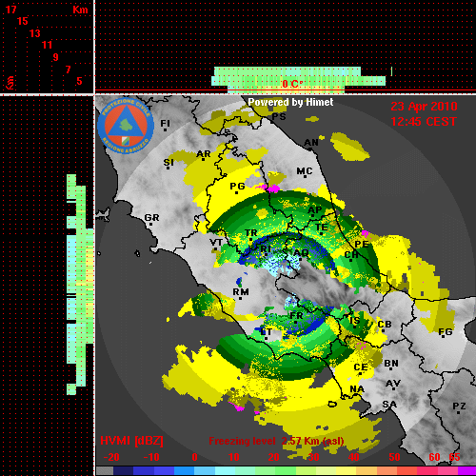The image size is (476, 476).
Task: Click the magenta swatch at the scale's right end
Action: [x=466, y=470]
